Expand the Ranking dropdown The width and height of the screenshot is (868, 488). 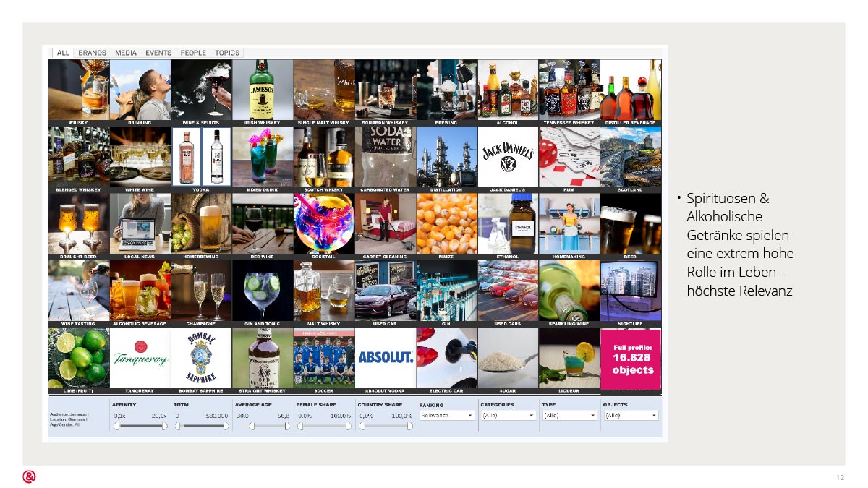[x=447, y=416]
